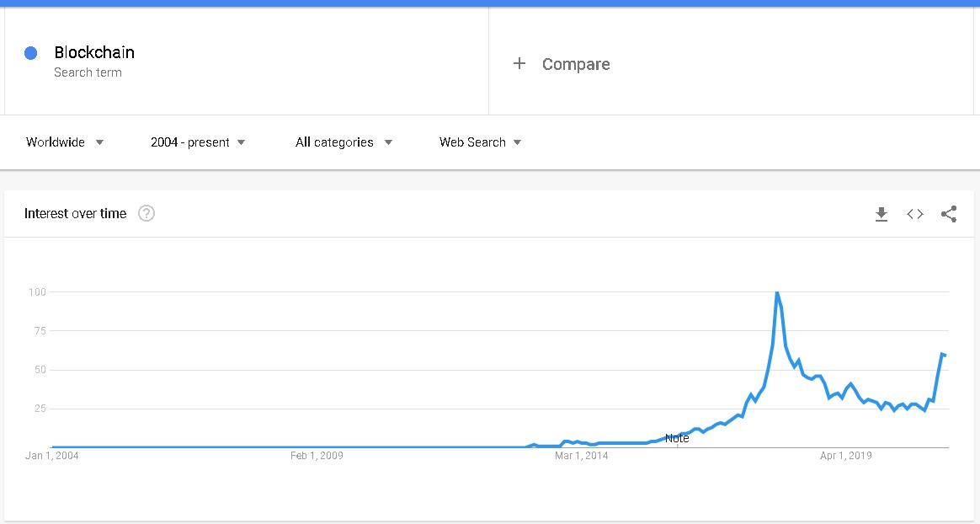Share the Interest over time chart
The width and height of the screenshot is (980, 524).
pos(949,215)
